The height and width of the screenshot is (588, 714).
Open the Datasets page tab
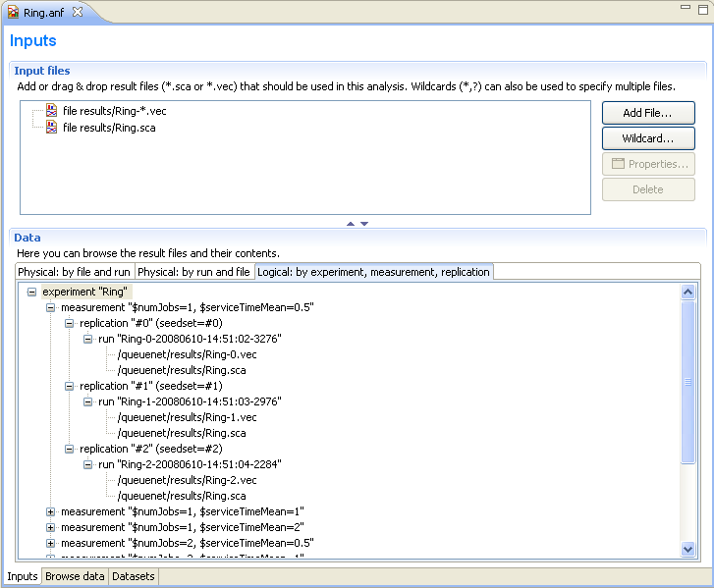(x=134, y=576)
